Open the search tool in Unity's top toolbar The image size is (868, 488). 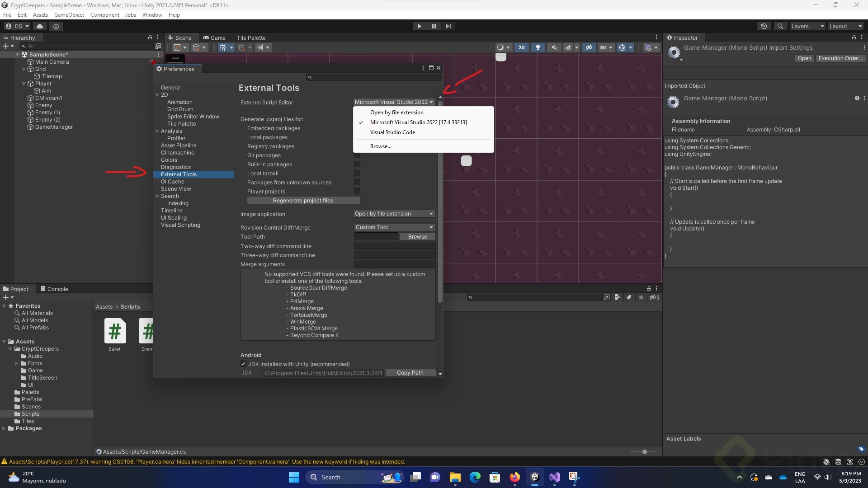pyautogui.click(x=780, y=26)
